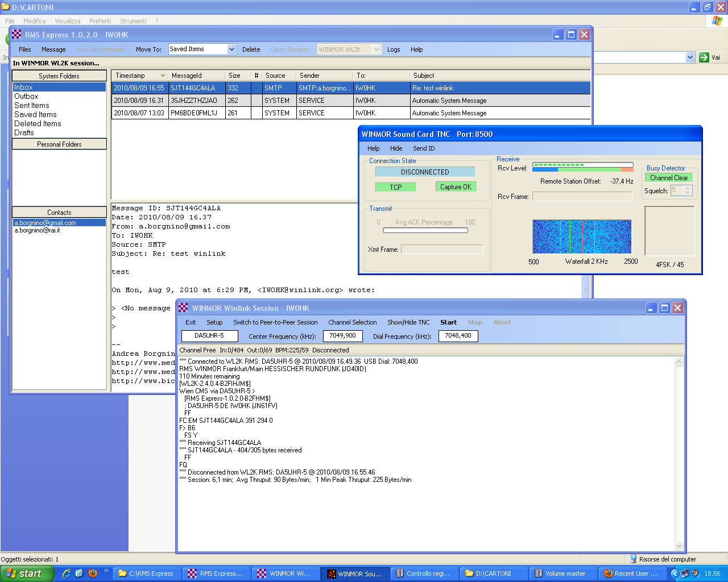Open address bar dropdown in Explorer window

(690, 57)
